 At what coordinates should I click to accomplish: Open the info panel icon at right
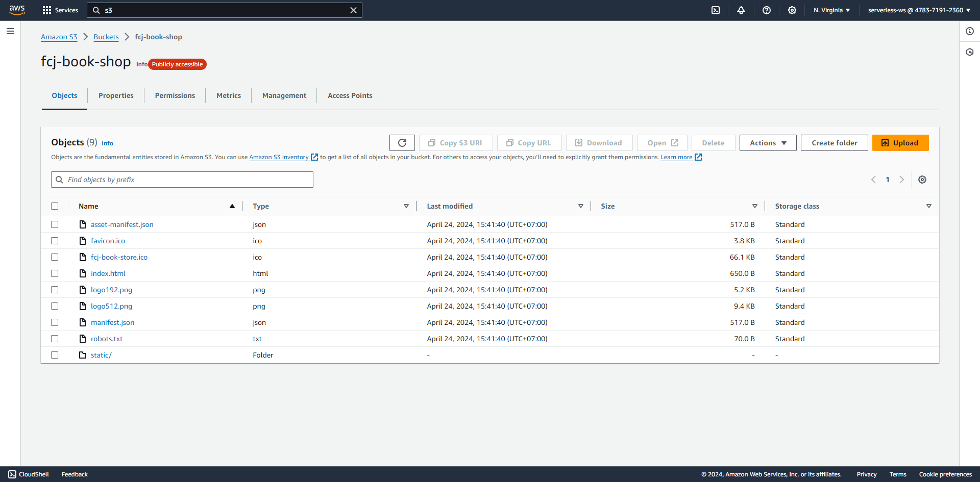pyautogui.click(x=970, y=31)
